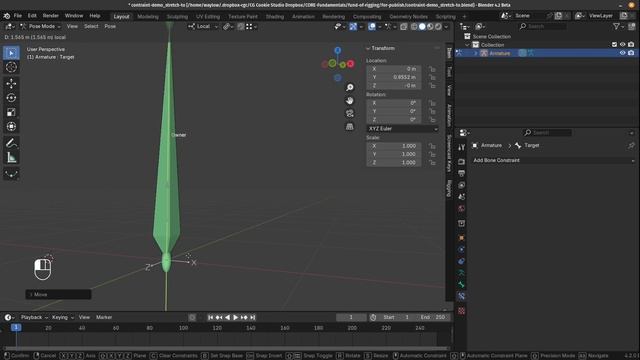The height and width of the screenshot is (360, 640).
Task: Toggle Collection render camera icon in outliner
Action: tap(631, 44)
